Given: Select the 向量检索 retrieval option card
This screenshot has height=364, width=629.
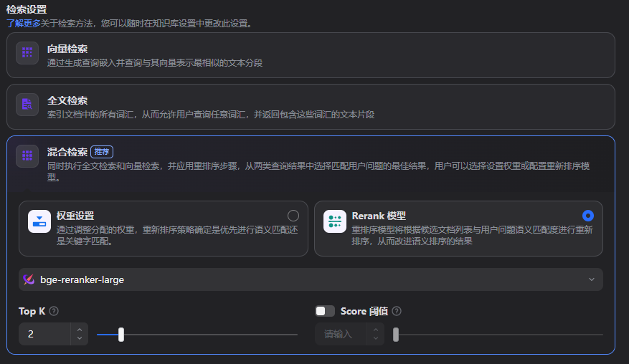Looking at the screenshot, I should tap(311, 55).
